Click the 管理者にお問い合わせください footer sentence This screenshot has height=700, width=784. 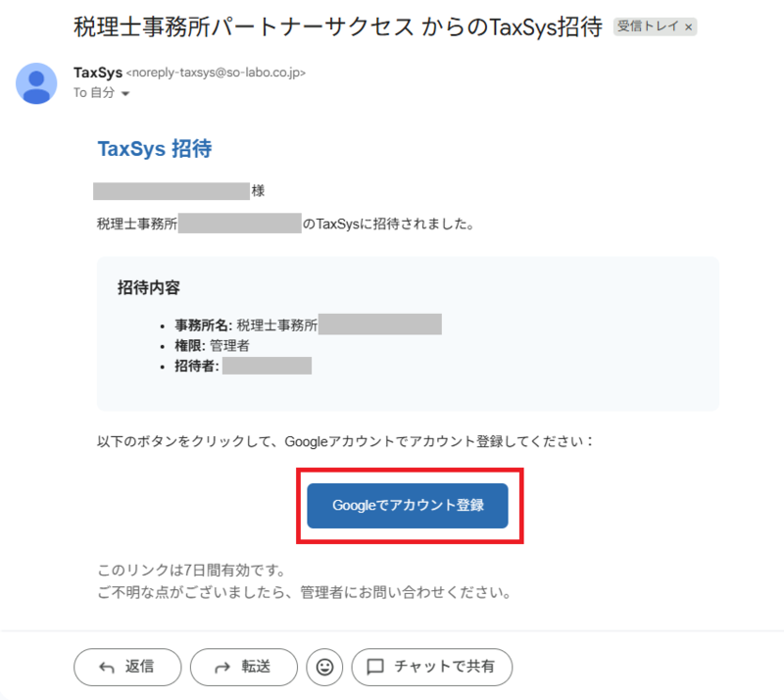(305, 593)
